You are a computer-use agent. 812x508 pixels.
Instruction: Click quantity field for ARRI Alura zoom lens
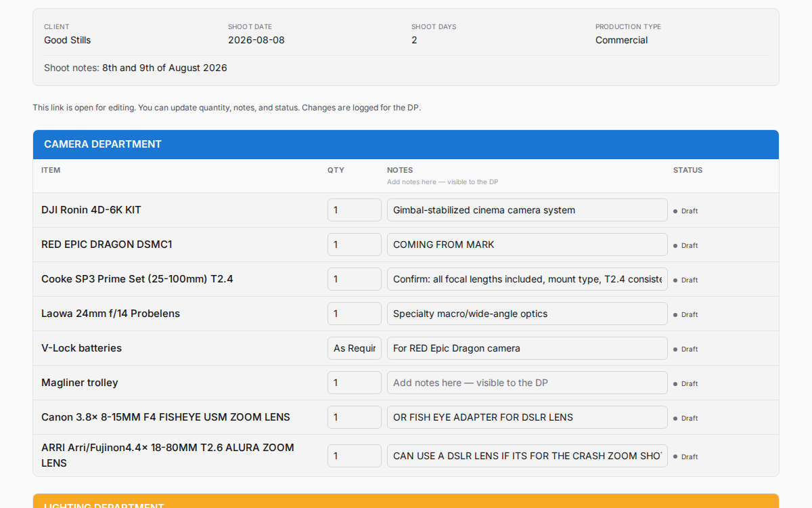(355, 456)
